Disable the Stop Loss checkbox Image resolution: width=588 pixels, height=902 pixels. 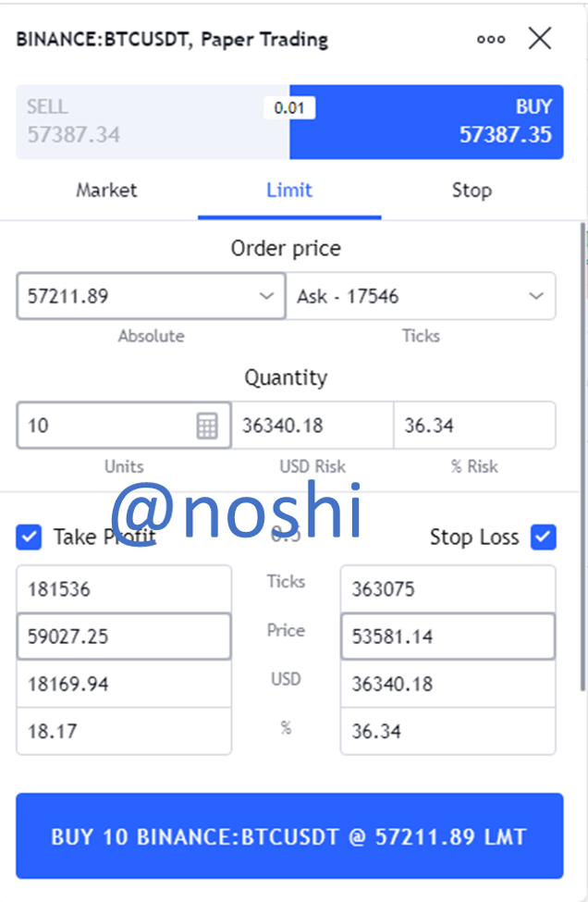click(543, 537)
